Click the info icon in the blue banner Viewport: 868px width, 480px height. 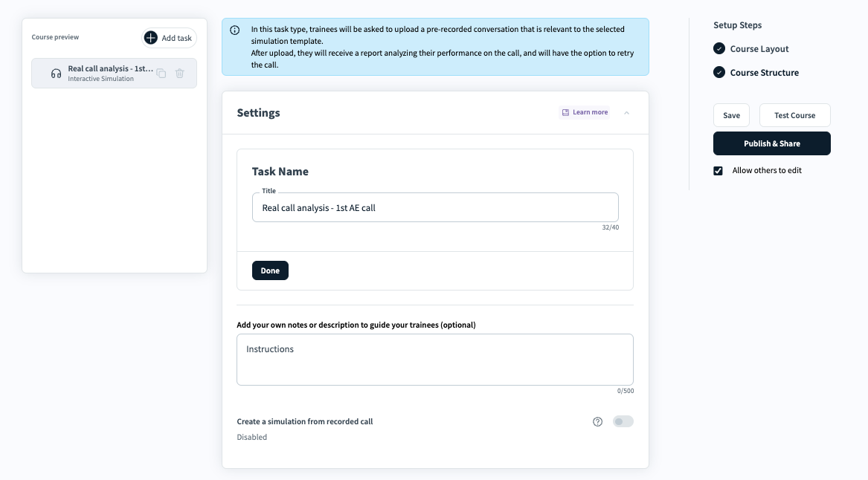point(235,30)
